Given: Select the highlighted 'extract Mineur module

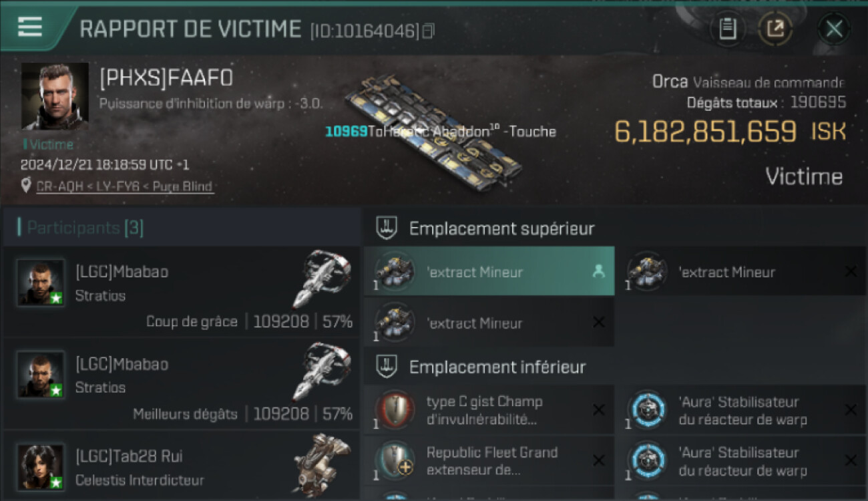Looking at the screenshot, I should pyautogui.click(x=489, y=272).
